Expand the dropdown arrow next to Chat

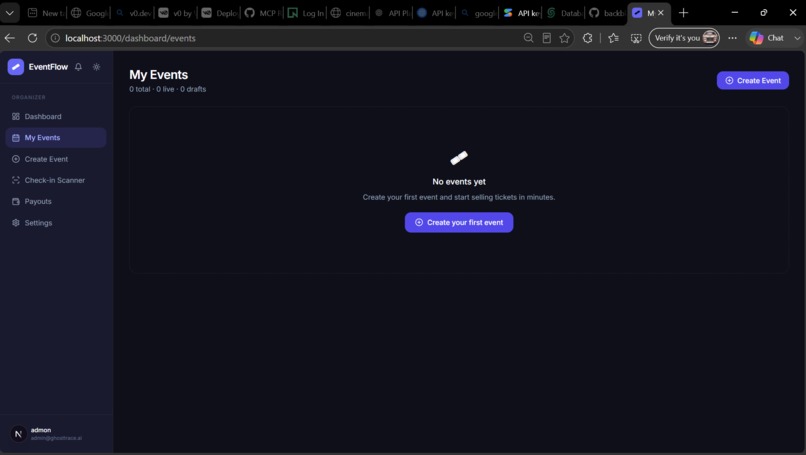[797, 38]
